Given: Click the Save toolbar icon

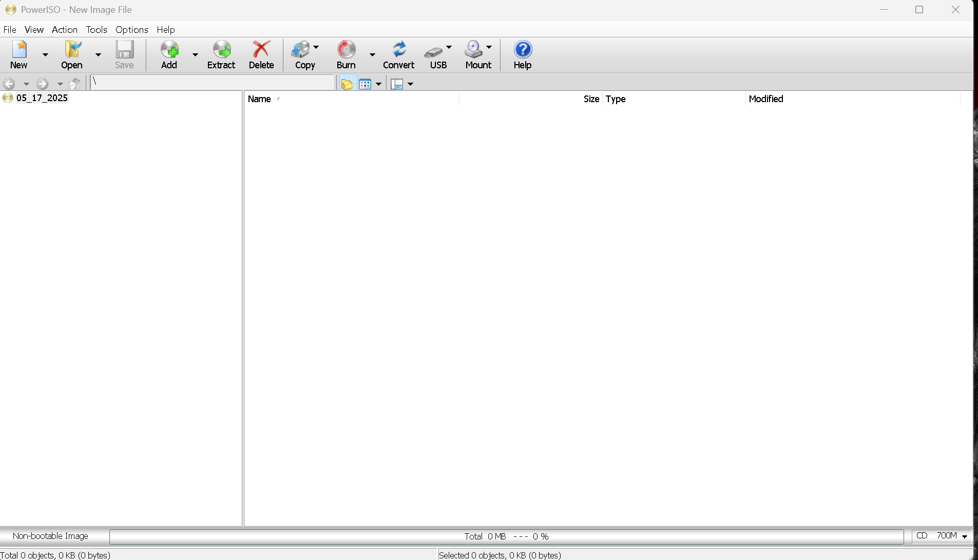Looking at the screenshot, I should pyautogui.click(x=124, y=54).
